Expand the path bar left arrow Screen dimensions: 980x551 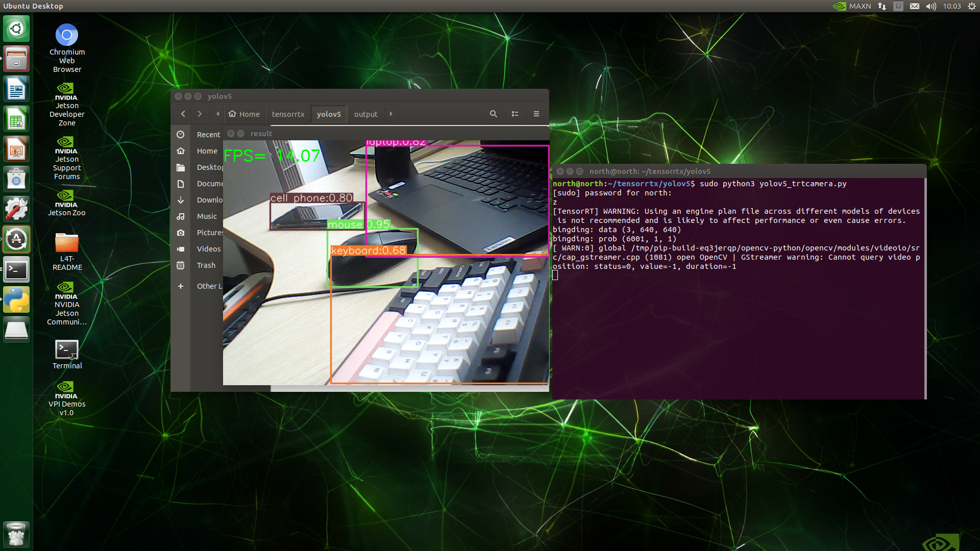click(218, 114)
